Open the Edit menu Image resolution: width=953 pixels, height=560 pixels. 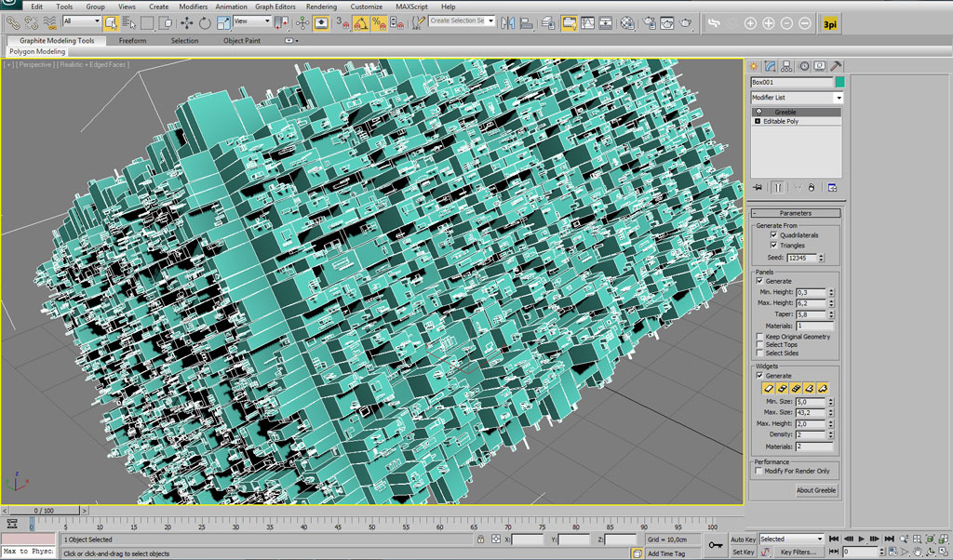point(36,7)
